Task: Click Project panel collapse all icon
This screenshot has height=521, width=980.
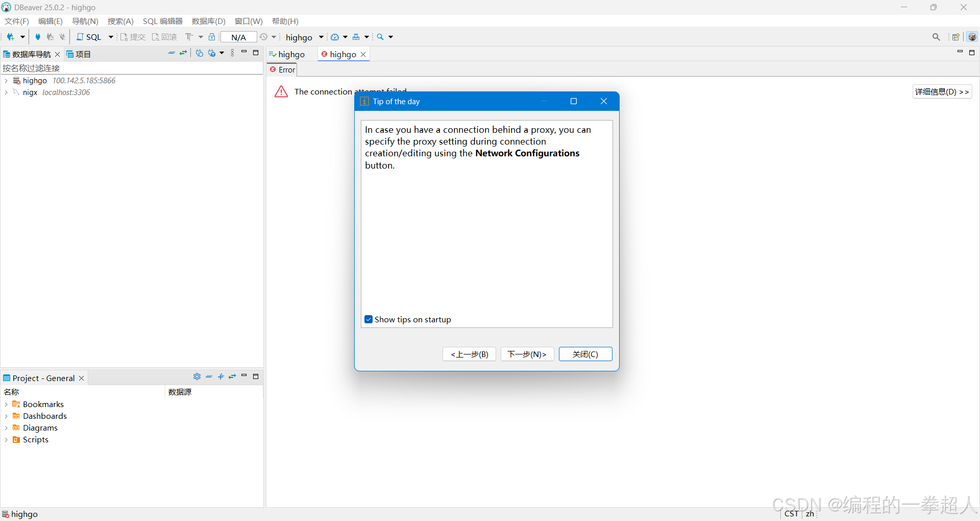Action: (x=209, y=376)
